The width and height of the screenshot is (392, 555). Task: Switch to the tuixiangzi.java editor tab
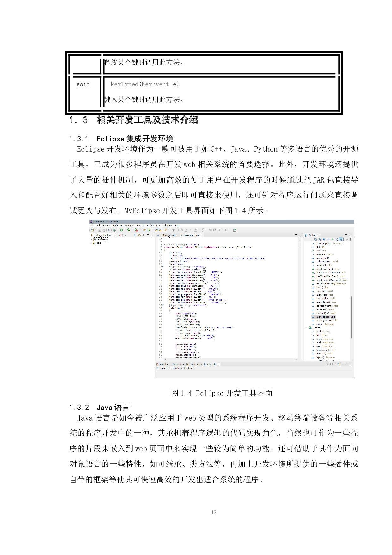click(x=192, y=235)
